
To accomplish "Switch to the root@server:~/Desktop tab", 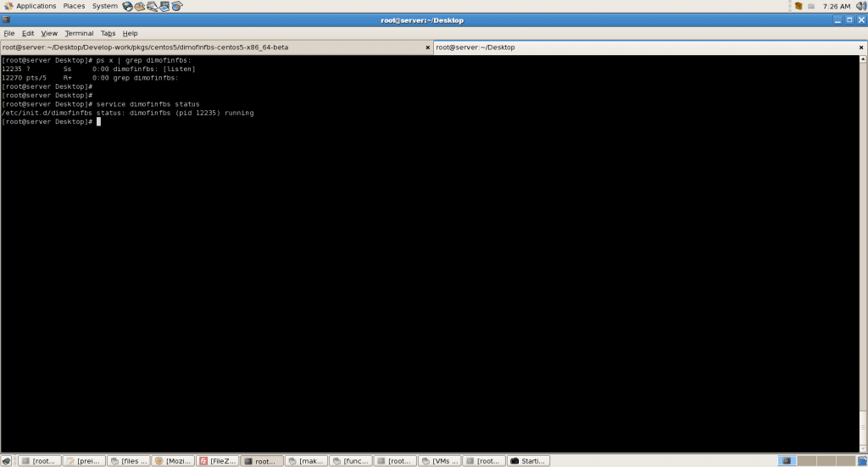I will click(x=650, y=47).
